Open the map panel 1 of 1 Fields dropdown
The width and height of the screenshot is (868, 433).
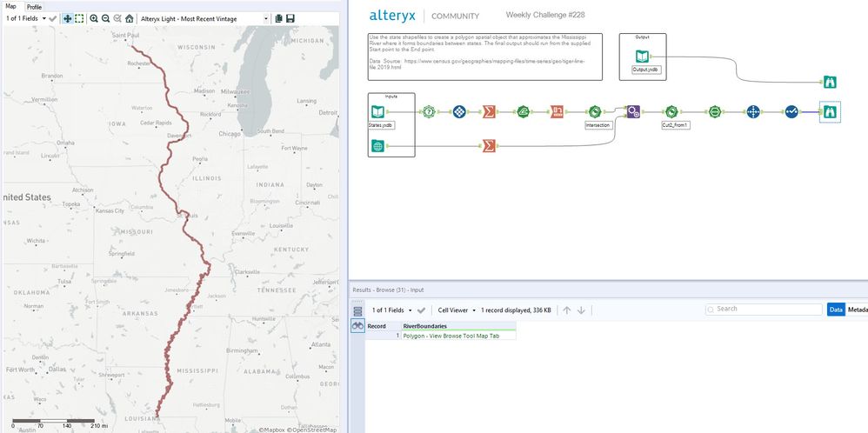25,18
